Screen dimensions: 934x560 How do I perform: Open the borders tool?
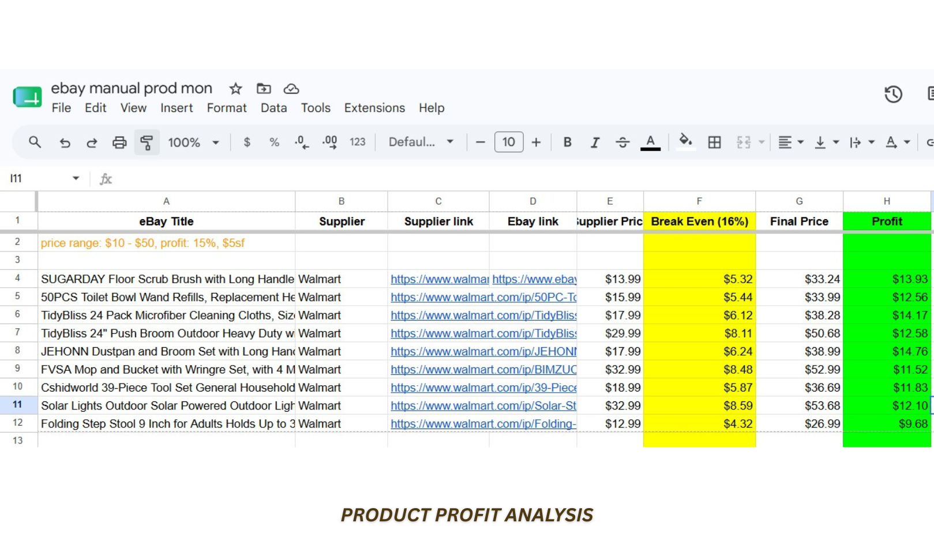[x=714, y=142]
